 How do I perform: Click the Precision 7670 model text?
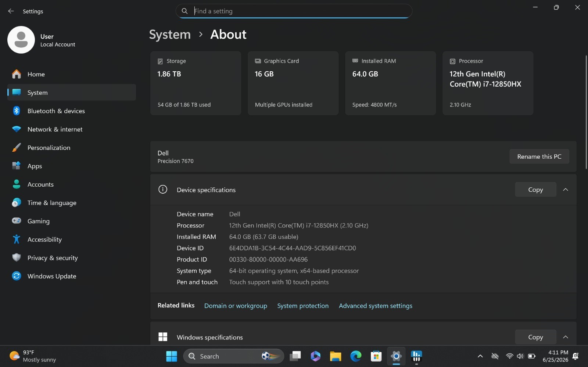point(175,161)
